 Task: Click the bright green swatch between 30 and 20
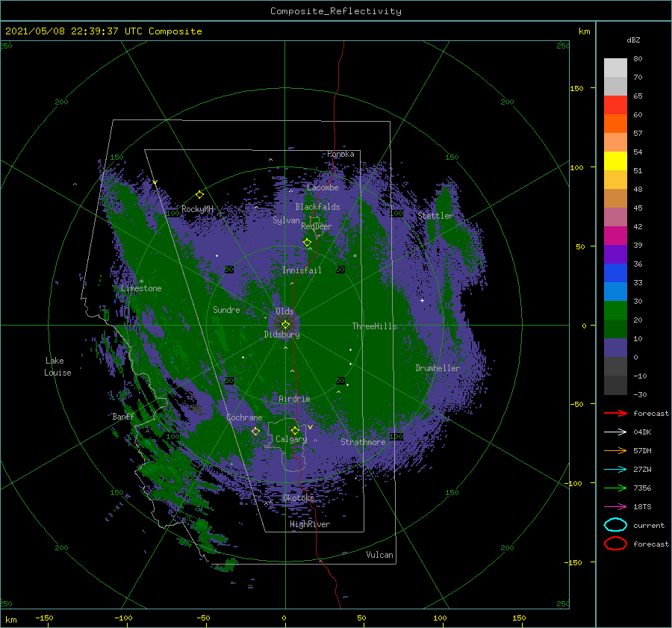615,310
